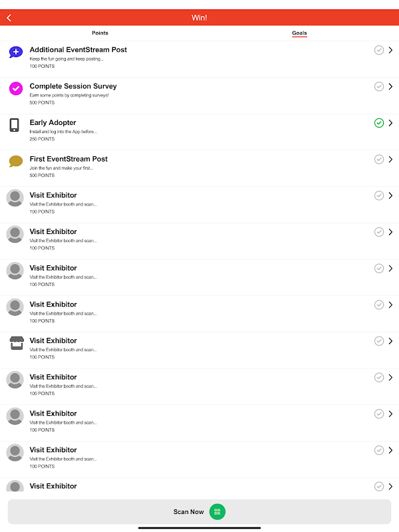The image size is (399, 532).
Task: Open the Additional EventStream Post row
Action: tap(199, 59)
